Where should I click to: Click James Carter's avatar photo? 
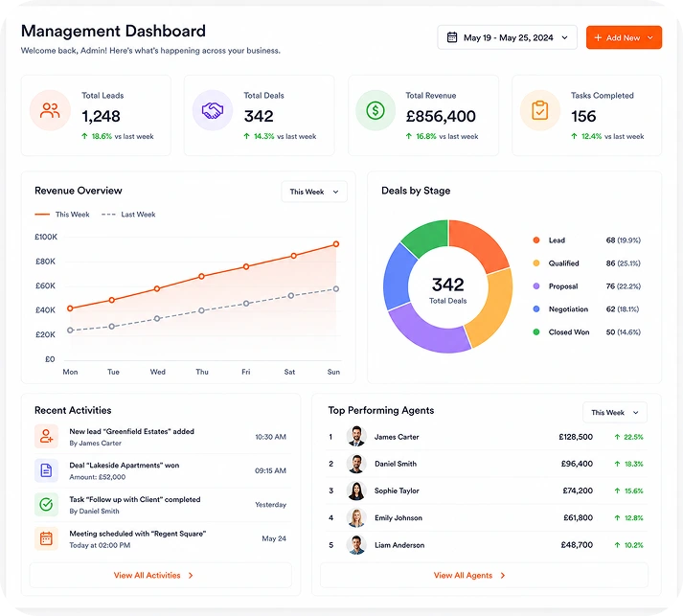point(356,437)
